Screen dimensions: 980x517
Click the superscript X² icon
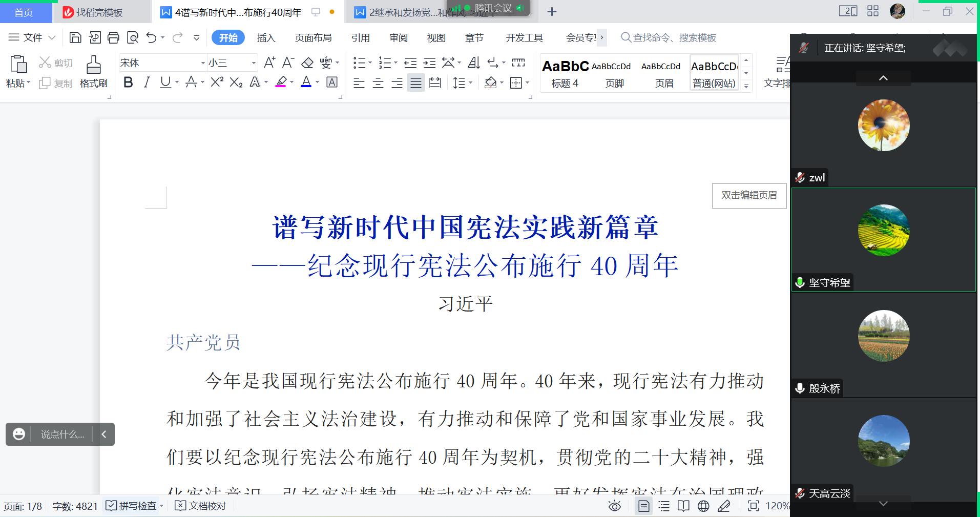coord(217,82)
